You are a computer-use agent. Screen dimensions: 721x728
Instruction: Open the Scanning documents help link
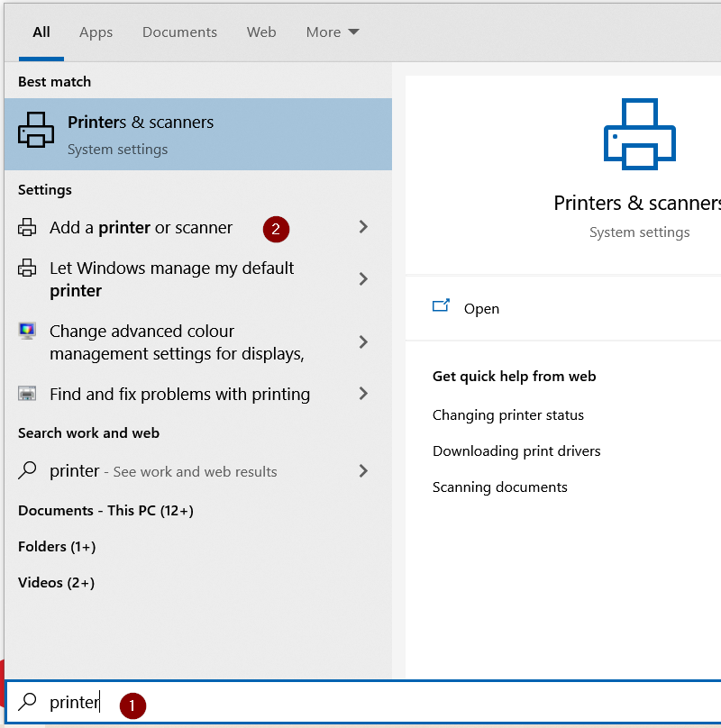click(x=499, y=487)
